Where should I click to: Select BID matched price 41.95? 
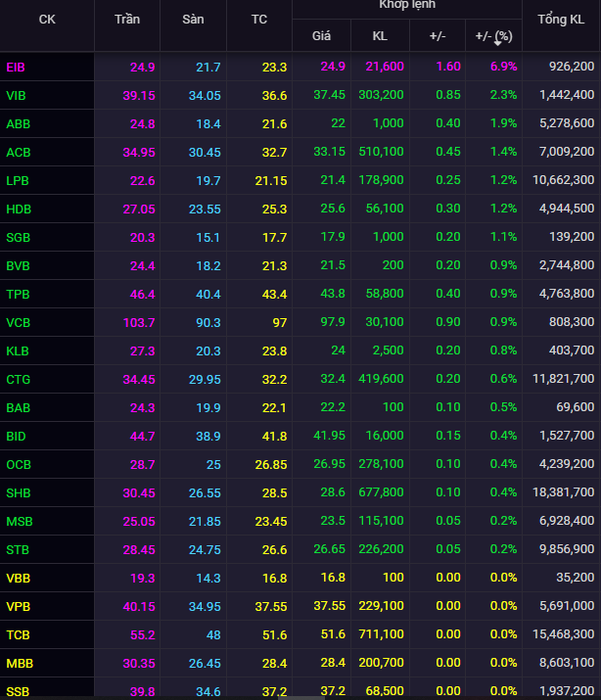(x=329, y=436)
